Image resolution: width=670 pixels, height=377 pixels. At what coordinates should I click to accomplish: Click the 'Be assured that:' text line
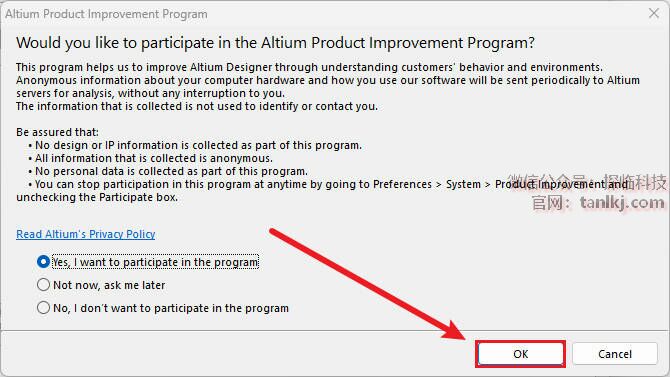coord(57,132)
